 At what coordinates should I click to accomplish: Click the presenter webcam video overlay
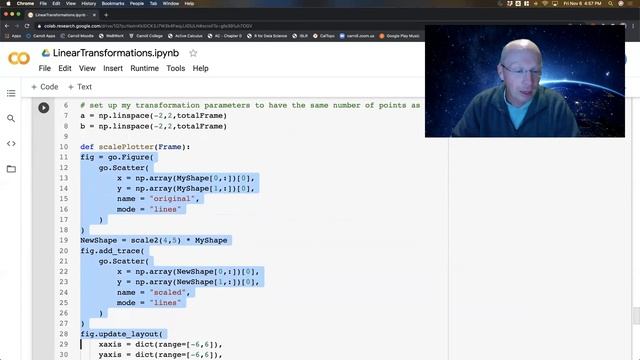tap(525, 81)
